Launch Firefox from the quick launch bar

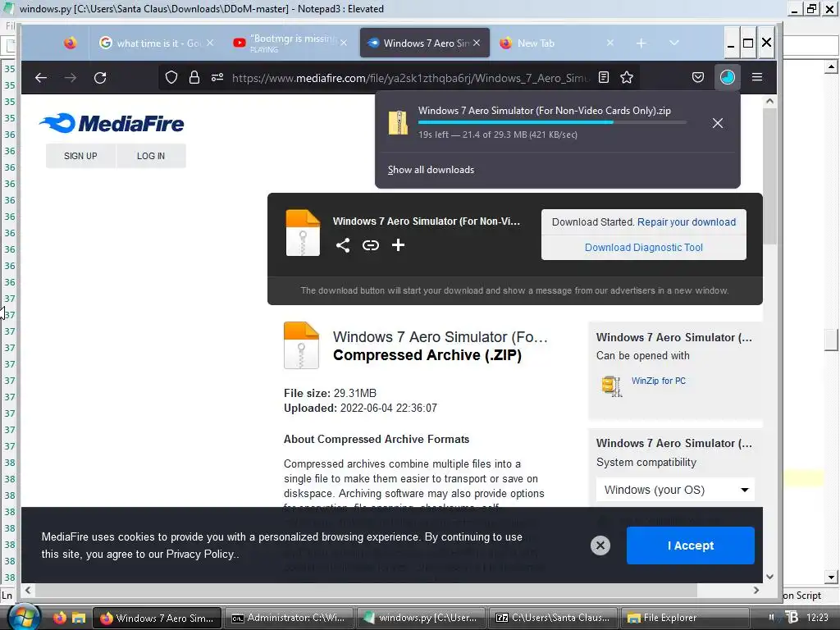pyautogui.click(x=59, y=618)
